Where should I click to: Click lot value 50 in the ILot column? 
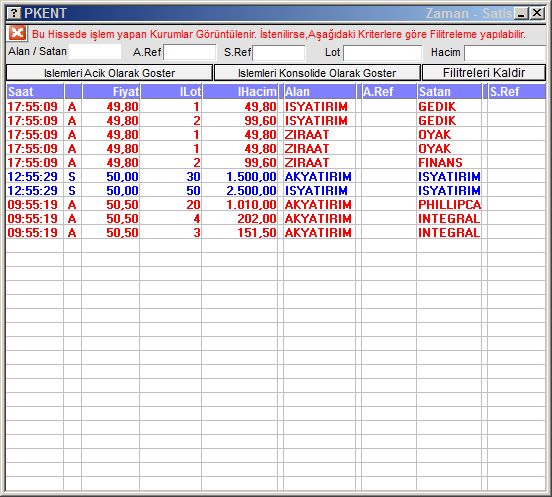[193, 190]
